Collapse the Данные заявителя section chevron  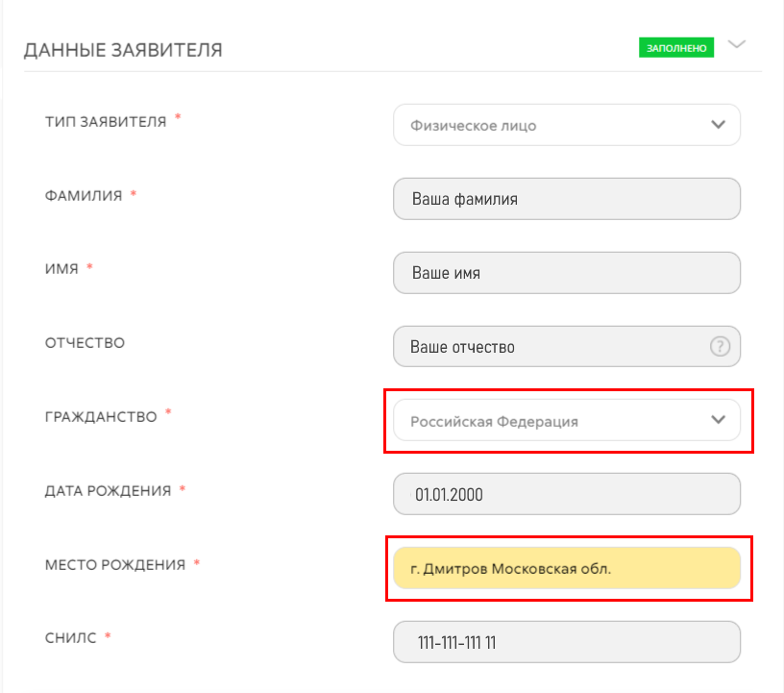(737, 44)
